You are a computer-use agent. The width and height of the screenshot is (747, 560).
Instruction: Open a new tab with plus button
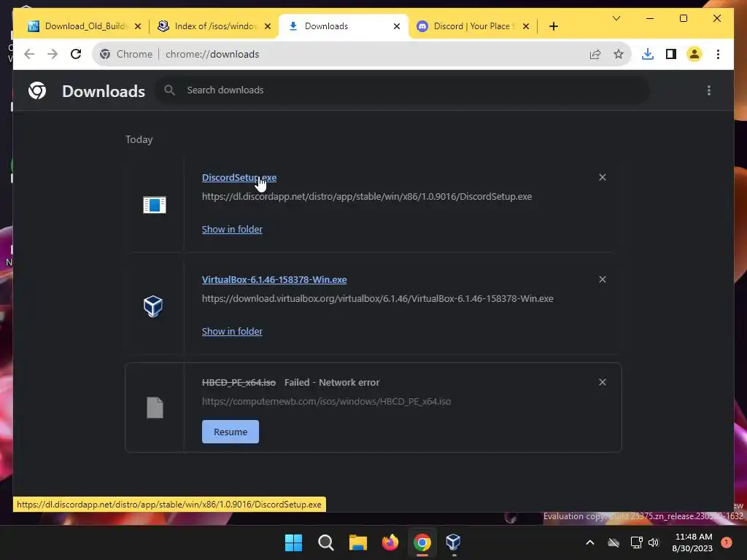click(554, 27)
